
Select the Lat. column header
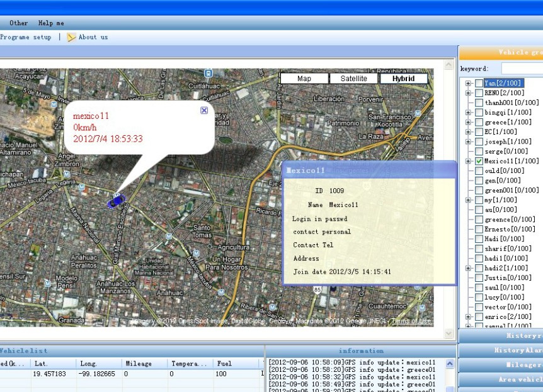(x=54, y=363)
